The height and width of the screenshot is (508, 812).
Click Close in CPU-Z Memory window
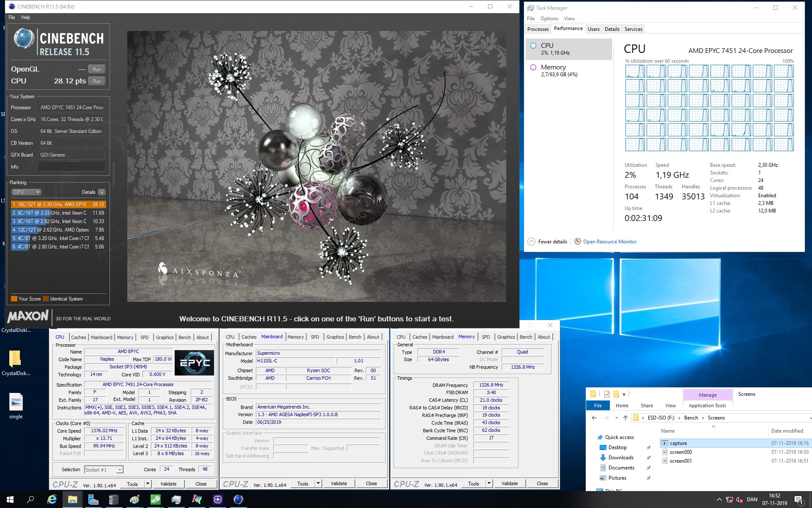point(542,483)
